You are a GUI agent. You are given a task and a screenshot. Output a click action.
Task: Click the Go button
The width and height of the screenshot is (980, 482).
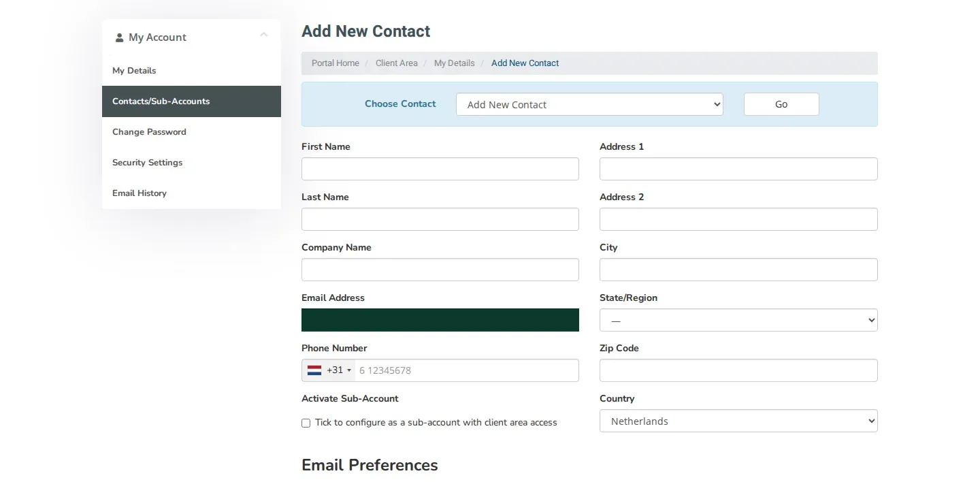(781, 104)
